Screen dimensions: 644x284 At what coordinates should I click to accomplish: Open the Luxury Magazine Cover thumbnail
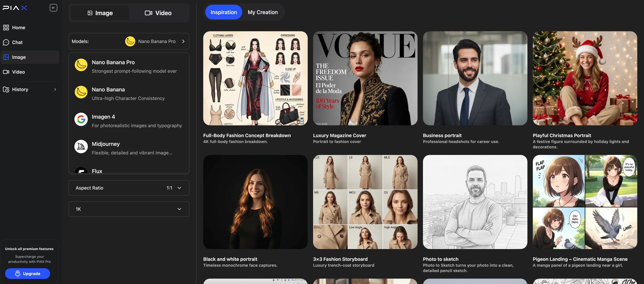point(365,78)
